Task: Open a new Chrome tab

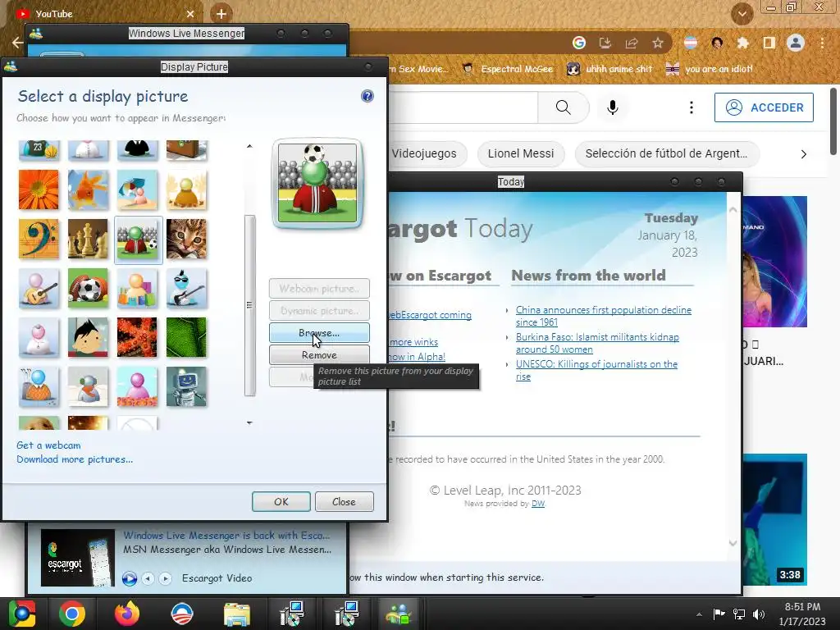Action: point(221,13)
